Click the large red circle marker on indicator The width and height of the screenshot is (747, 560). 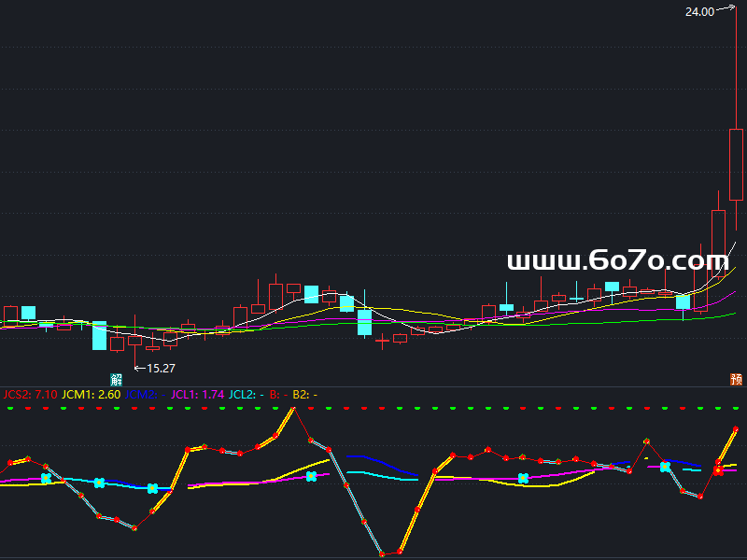click(718, 470)
